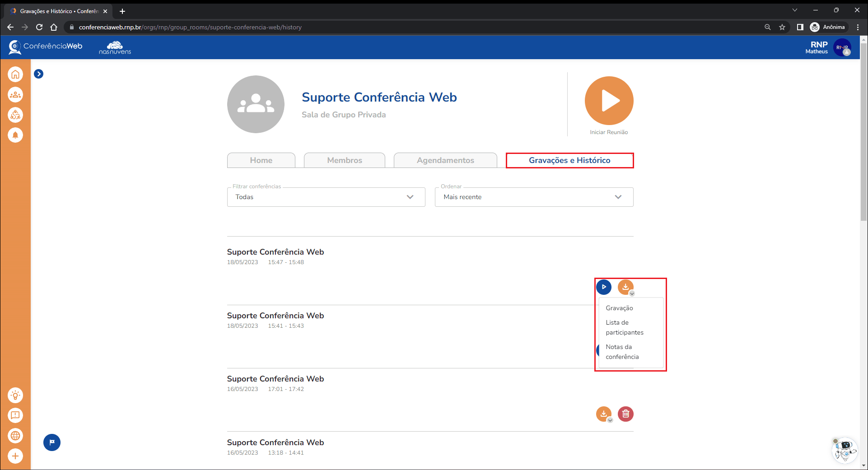Image resolution: width=868 pixels, height=470 pixels.
Task: Switch to the Agendamentos tab
Action: pos(445,160)
